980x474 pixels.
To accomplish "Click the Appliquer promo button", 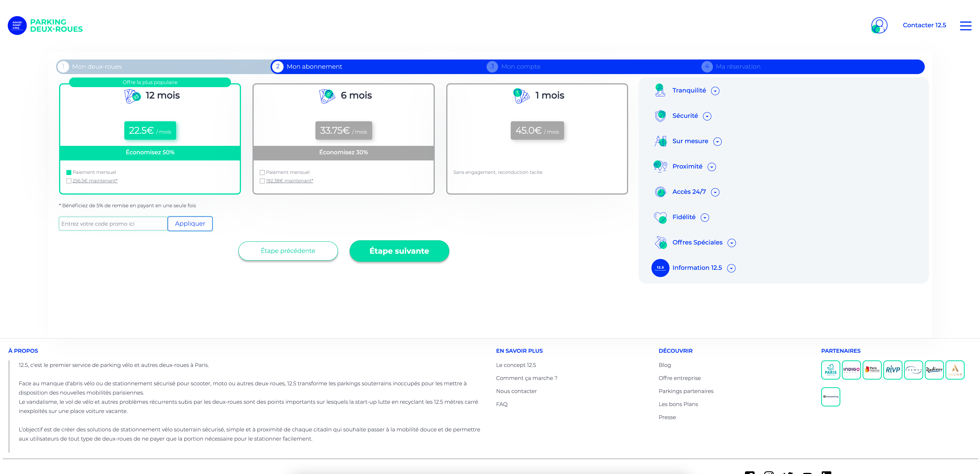I will click(x=190, y=224).
